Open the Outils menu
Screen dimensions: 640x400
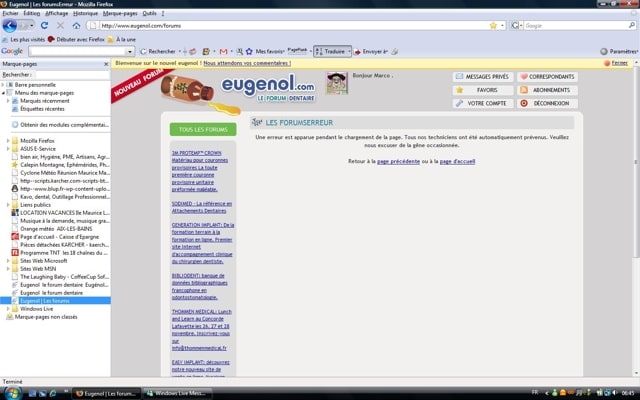click(149, 13)
